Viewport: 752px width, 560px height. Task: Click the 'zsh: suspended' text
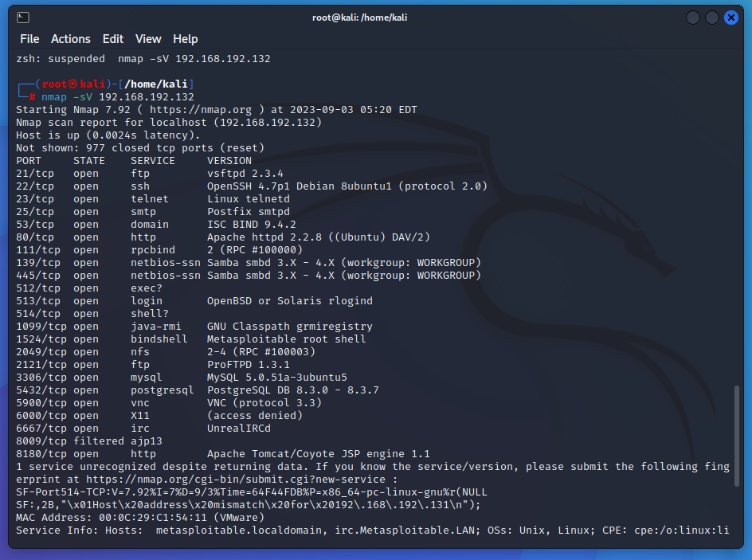click(61, 59)
